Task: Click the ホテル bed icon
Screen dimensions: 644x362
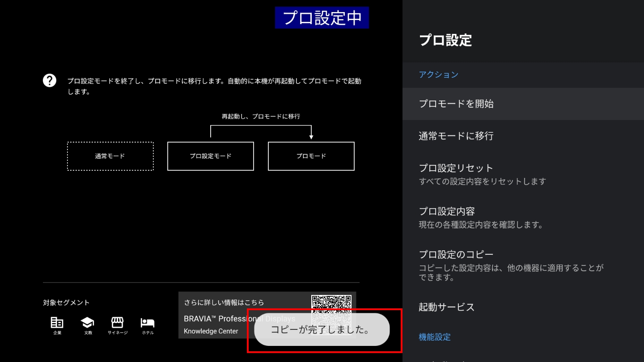Action: tap(148, 323)
